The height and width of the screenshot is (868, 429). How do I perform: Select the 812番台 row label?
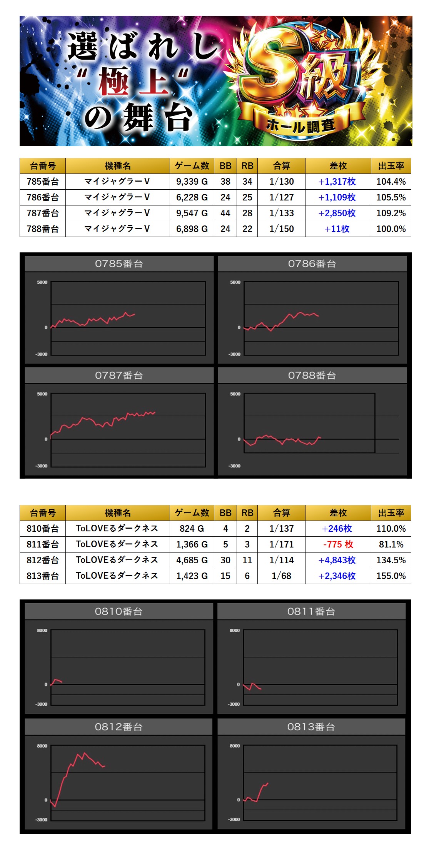[x=43, y=560]
